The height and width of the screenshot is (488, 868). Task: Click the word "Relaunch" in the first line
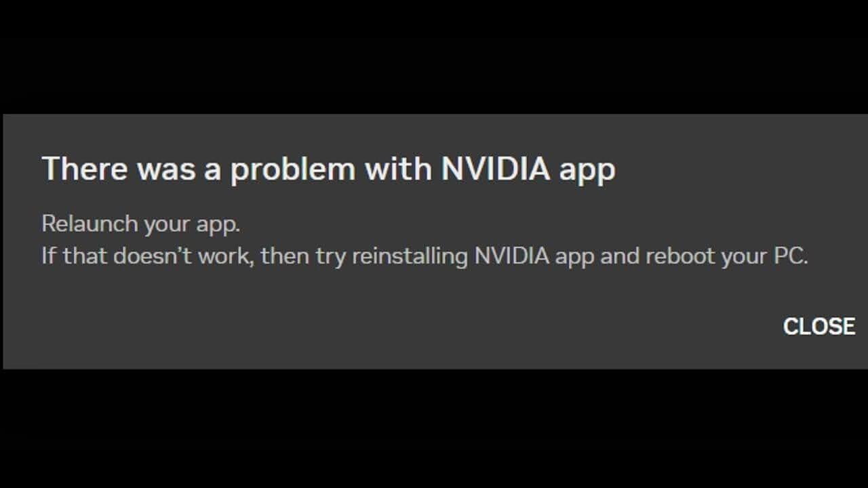[x=90, y=224]
